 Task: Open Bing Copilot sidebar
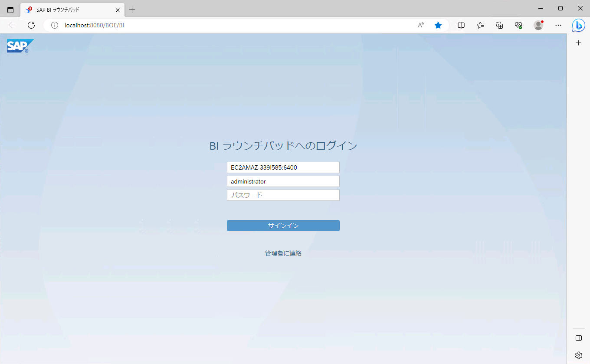[578, 26]
